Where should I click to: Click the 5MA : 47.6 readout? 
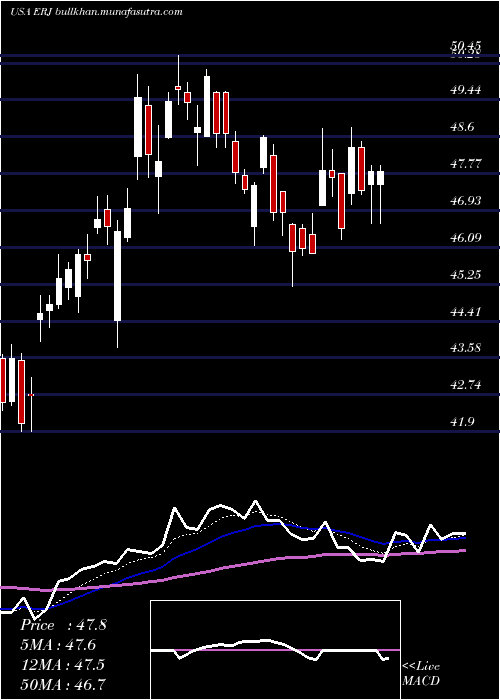(x=58, y=645)
